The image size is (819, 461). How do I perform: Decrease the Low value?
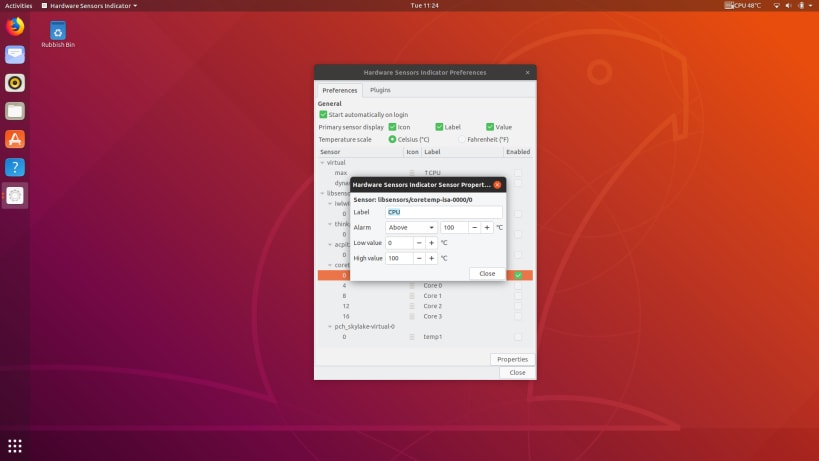coord(419,243)
